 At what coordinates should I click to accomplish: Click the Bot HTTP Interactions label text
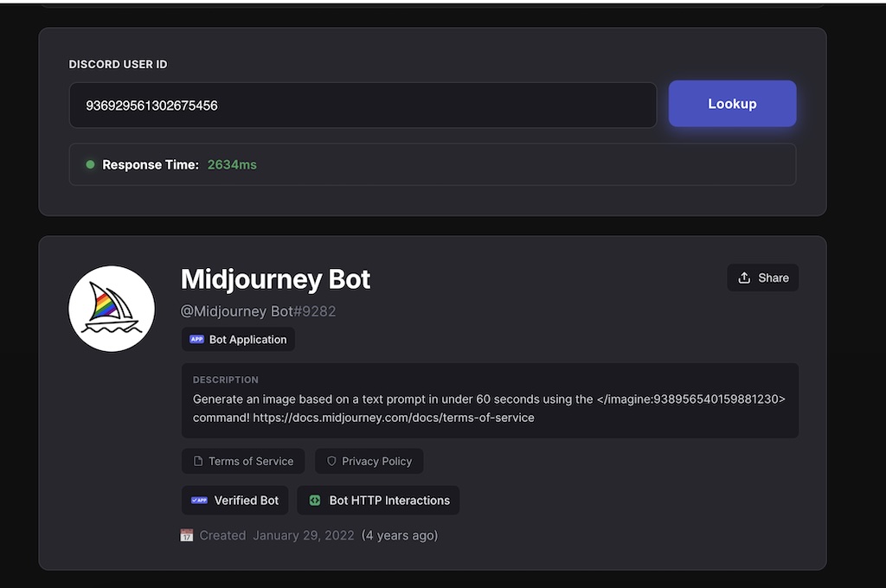[389, 500]
